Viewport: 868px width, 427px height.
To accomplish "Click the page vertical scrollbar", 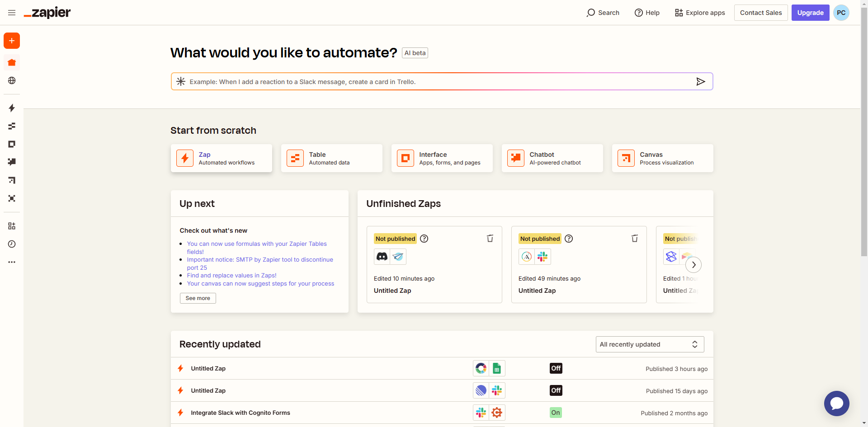I will (864, 136).
